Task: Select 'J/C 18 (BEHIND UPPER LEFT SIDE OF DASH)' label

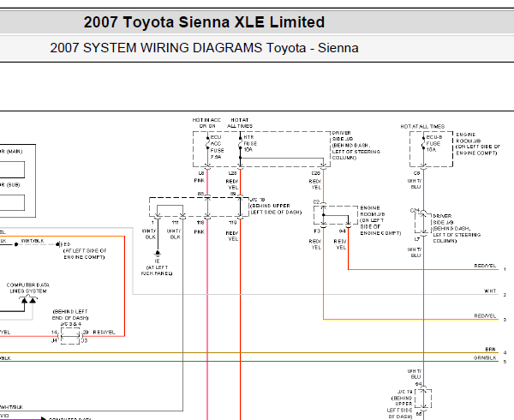Action: pyautogui.click(x=275, y=206)
